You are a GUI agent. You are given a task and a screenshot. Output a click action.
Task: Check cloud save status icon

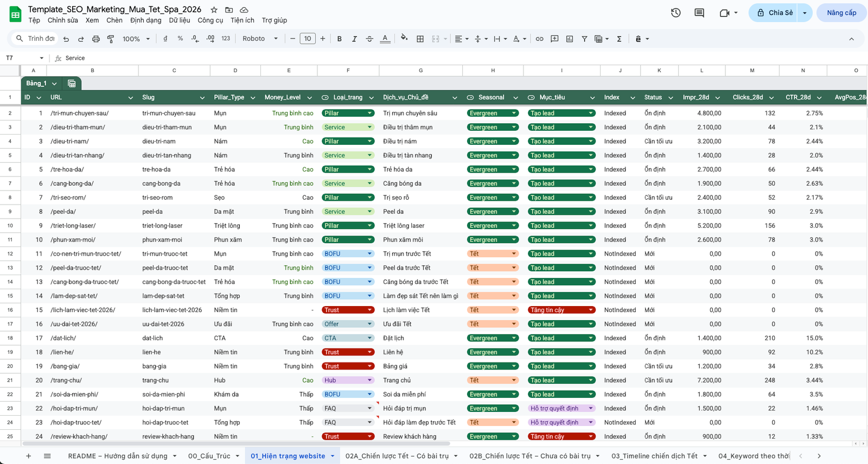pyautogui.click(x=244, y=10)
